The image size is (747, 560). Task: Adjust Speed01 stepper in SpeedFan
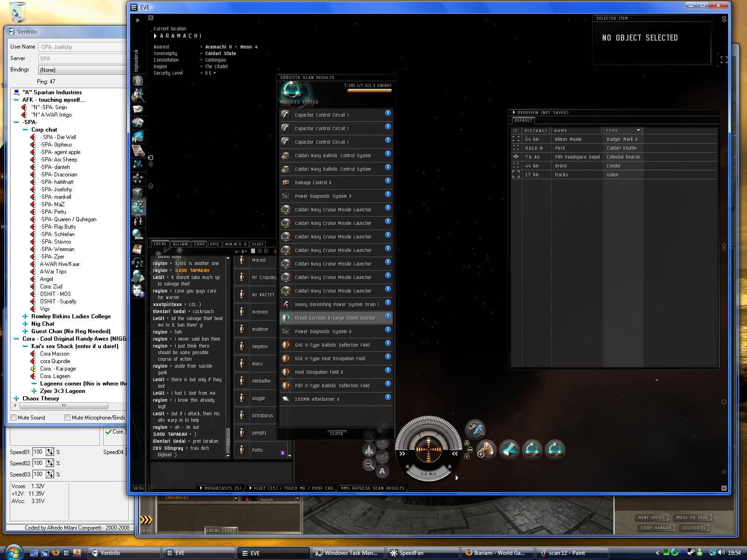click(49, 452)
